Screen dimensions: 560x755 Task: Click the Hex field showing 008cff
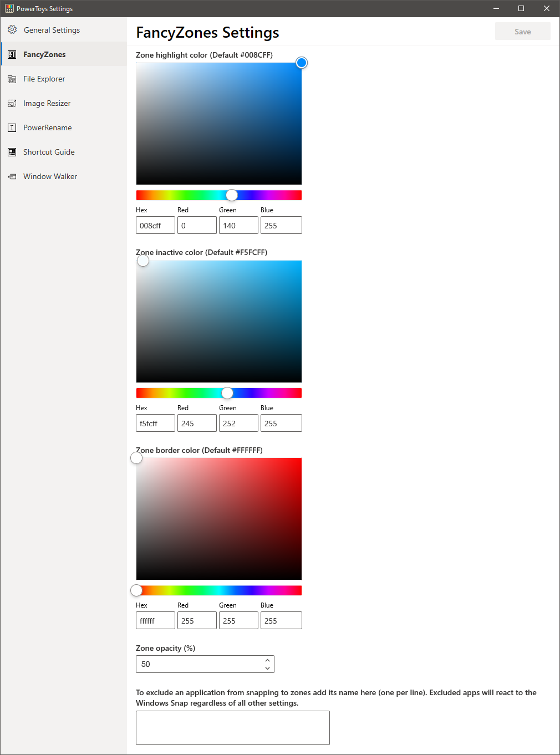155,225
